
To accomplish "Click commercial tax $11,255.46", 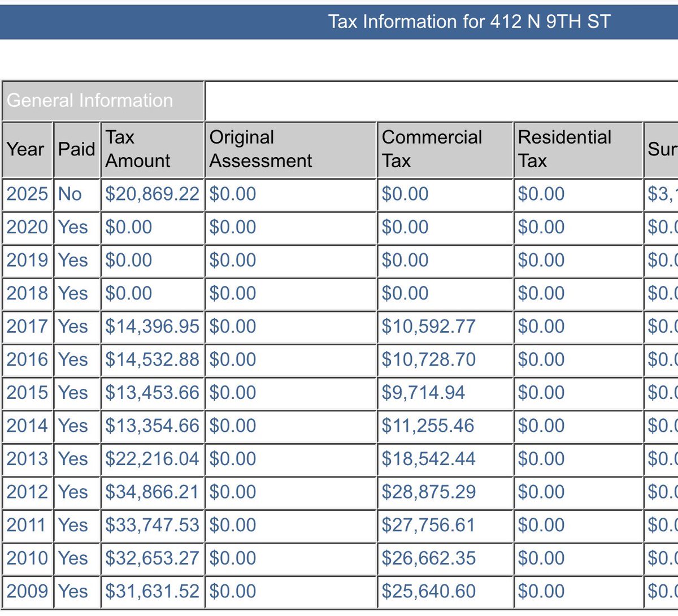I will [428, 426].
